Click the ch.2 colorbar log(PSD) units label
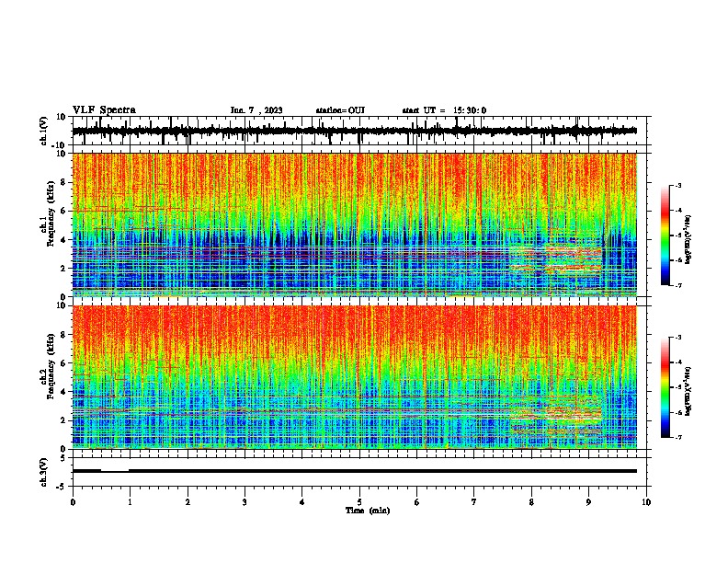728x563 pixels. 688,391
